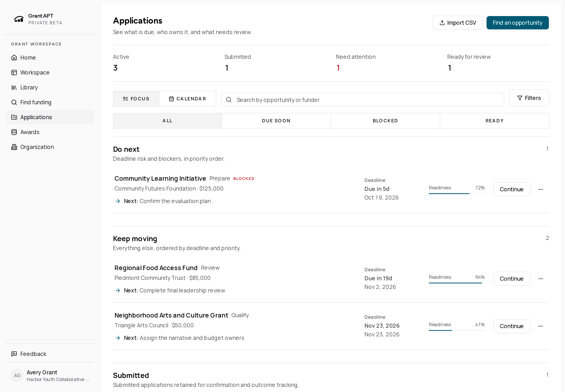Viewport: 565px width, 392px height.
Task: Click arrow icon beside Confirm the evaluation plan
Action: tap(118, 201)
